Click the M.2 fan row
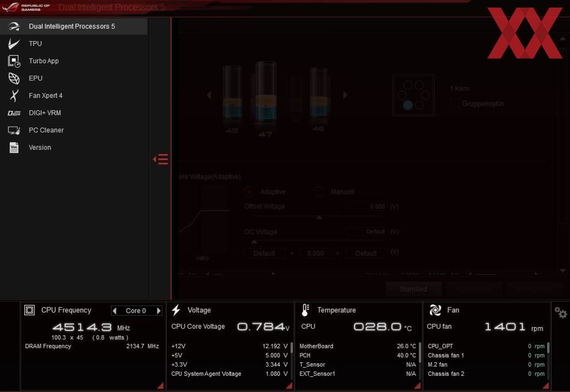The height and width of the screenshot is (392, 570). pos(486,365)
